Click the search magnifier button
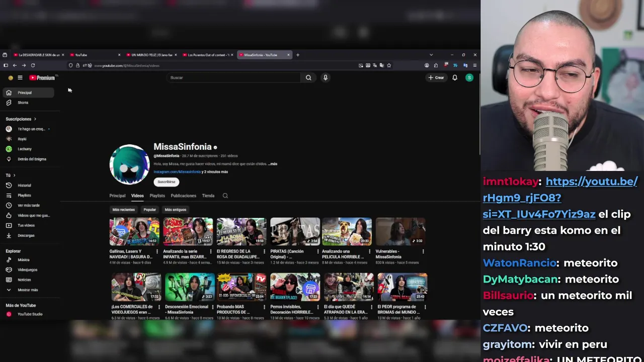Image resolution: width=644 pixels, height=362 pixels. [308, 77]
